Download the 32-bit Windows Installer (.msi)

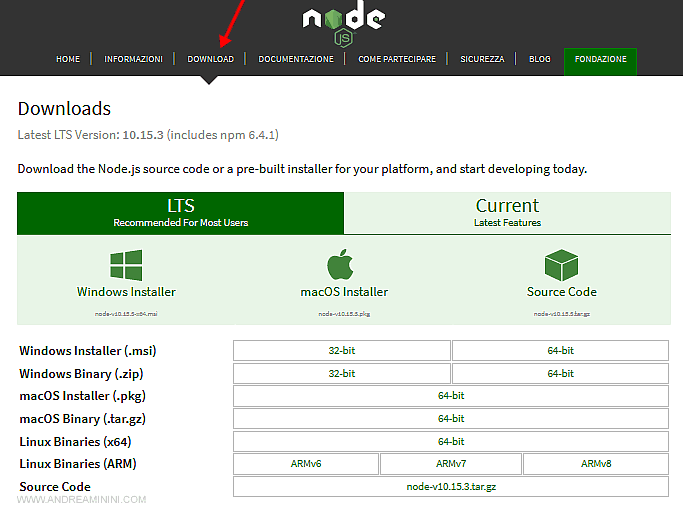pyautogui.click(x=342, y=351)
